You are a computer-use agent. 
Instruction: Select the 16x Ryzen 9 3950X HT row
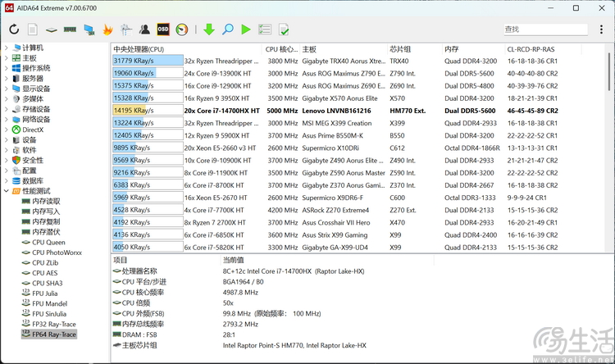359,98
